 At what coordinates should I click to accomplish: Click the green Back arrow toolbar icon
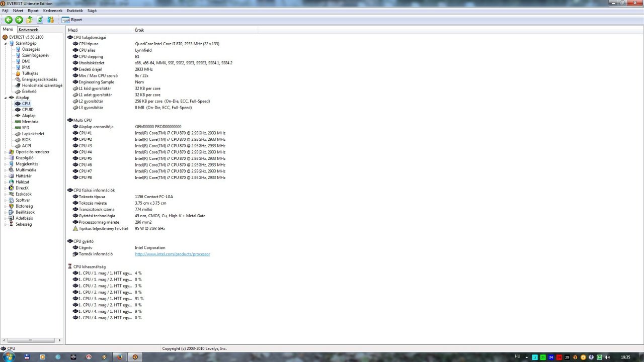pos(9,20)
